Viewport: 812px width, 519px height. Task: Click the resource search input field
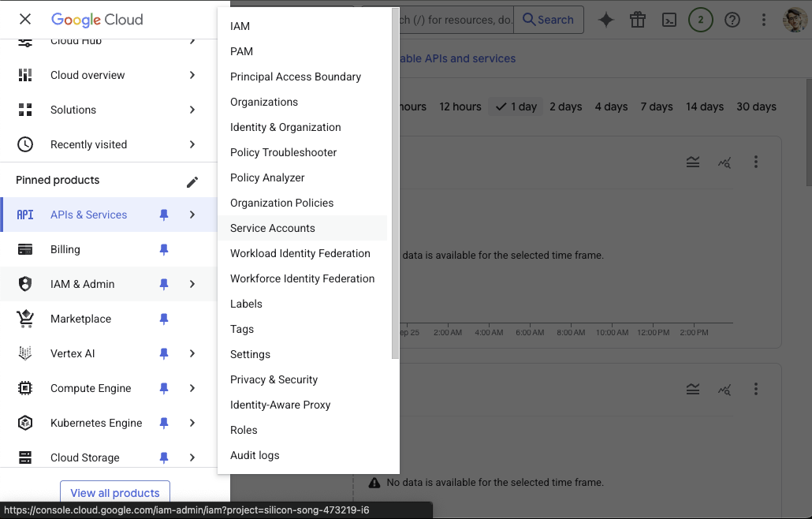(x=456, y=20)
